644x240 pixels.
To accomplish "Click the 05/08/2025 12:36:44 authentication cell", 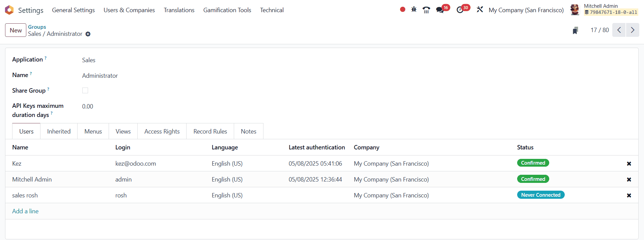I will [315, 179].
